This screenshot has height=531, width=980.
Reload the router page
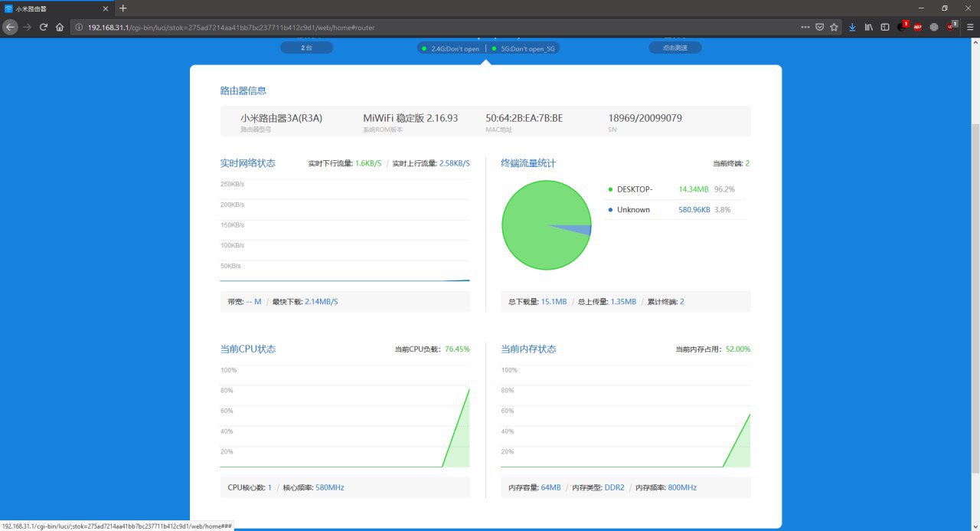point(44,27)
